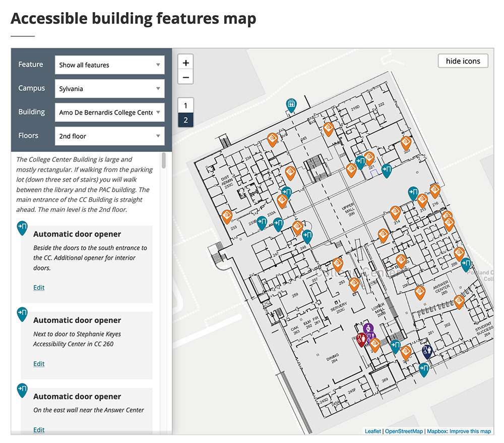Click the purple lactation room marker
Screen dimensions: 504x443
click(x=368, y=328)
